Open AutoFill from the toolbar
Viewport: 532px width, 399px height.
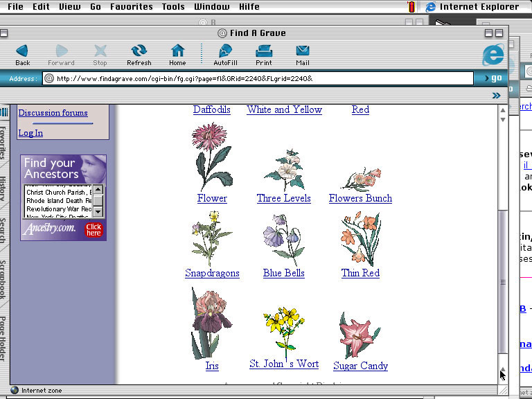226,52
